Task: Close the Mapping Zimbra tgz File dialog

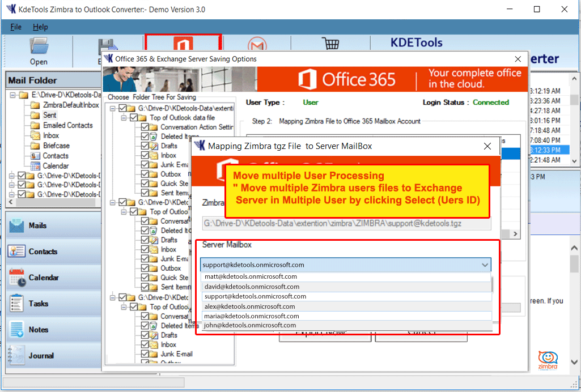Action: (x=487, y=146)
